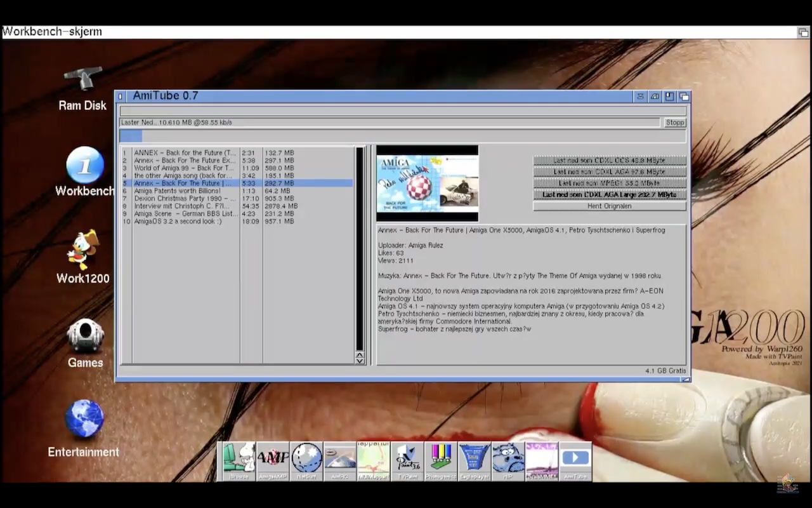Launch Photogenics from the dock

(x=441, y=461)
